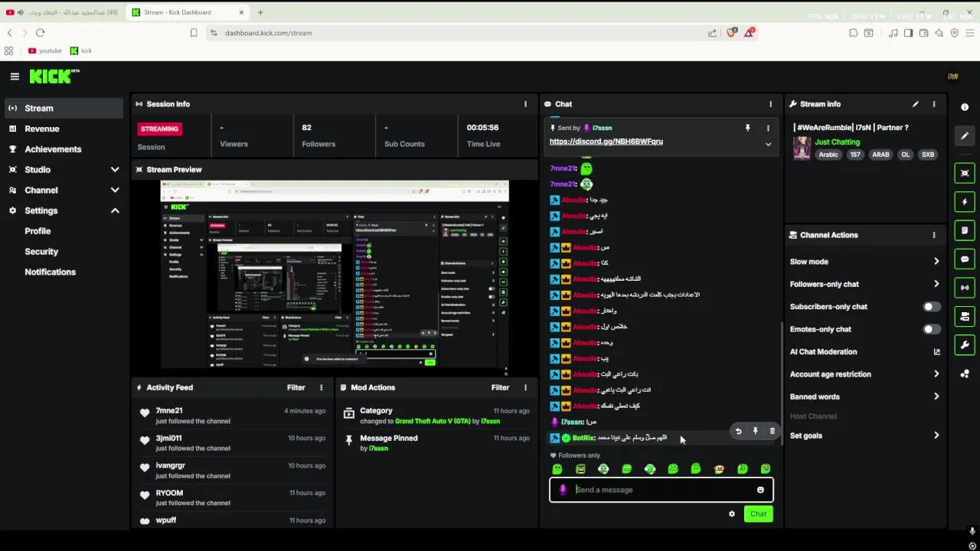
Task: Edit stream info with the pencil icon
Action: click(915, 104)
